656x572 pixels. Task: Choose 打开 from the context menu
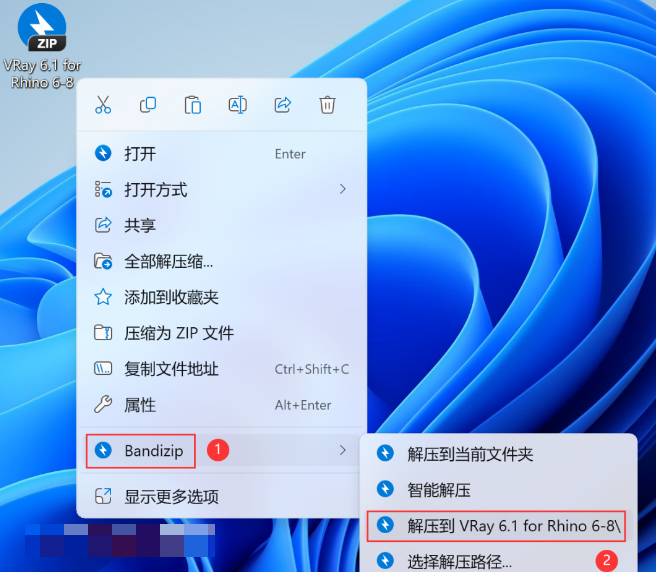(x=222, y=154)
